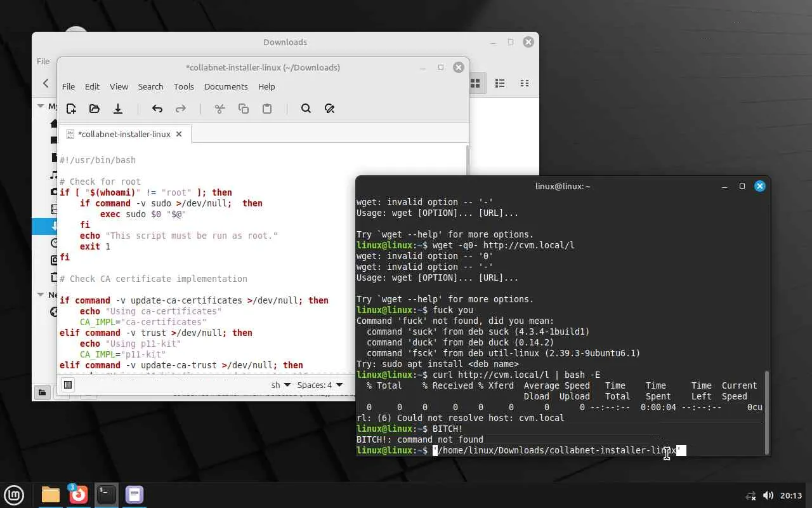This screenshot has width=812, height=508.
Task: Switch Downloads window to list view
Action: [x=500, y=83]
